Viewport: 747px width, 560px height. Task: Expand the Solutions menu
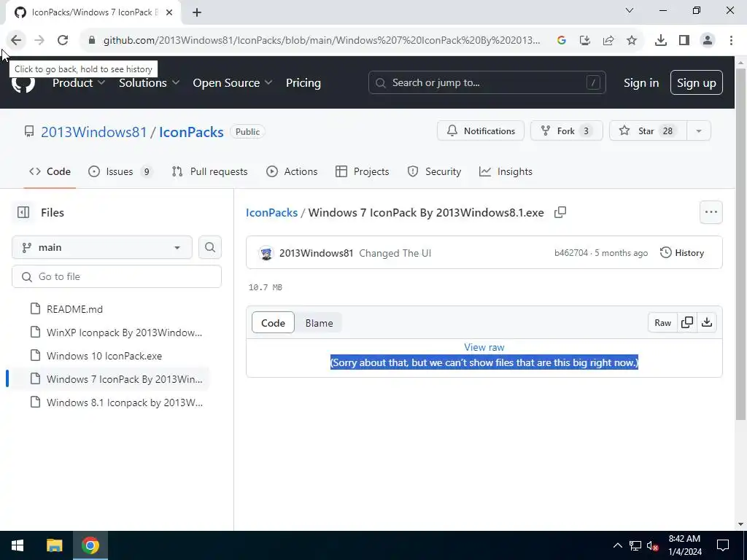(x=149, y=83)
